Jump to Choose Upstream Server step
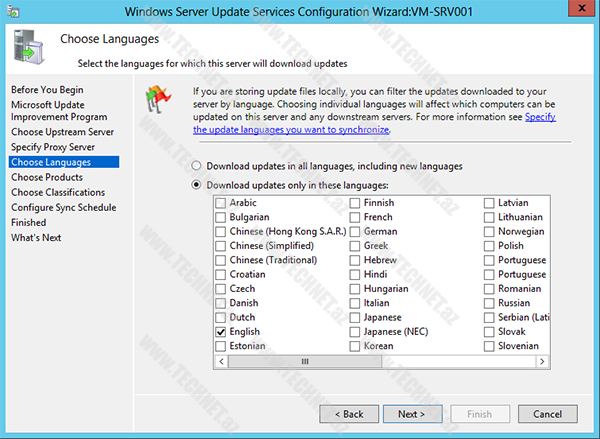The height and width of the screenshot is (439, 600). pos(62,132)
